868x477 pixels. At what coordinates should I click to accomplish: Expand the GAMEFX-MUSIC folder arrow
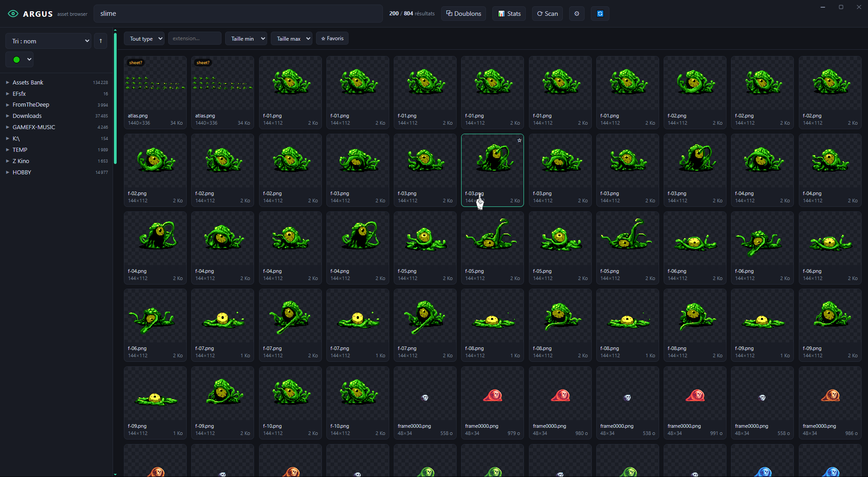coord(8,127)
